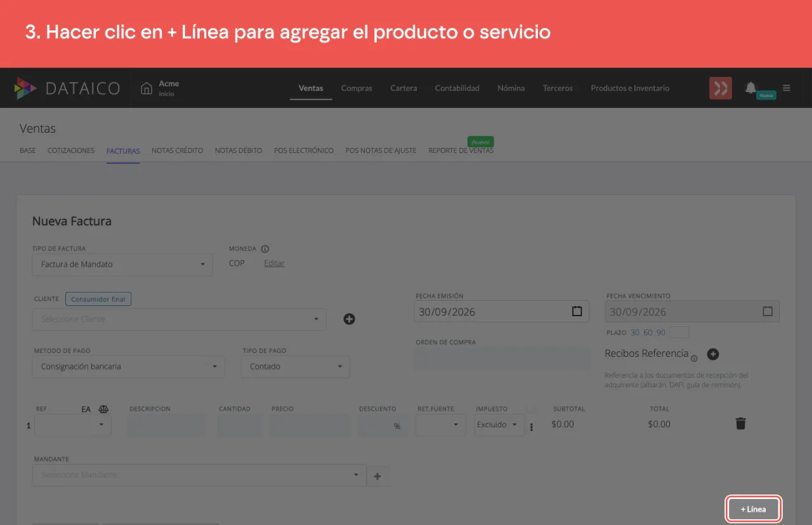
Task: Open the Impuesto Excluido dropdown
Action: [499, 425]
